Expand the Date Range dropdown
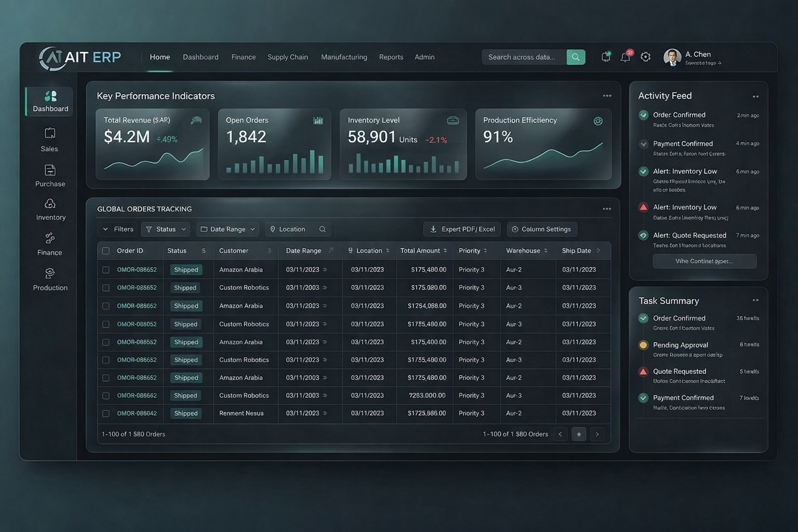Image resolution: width=798 pixels, height=532 pixels. [227, 229]
